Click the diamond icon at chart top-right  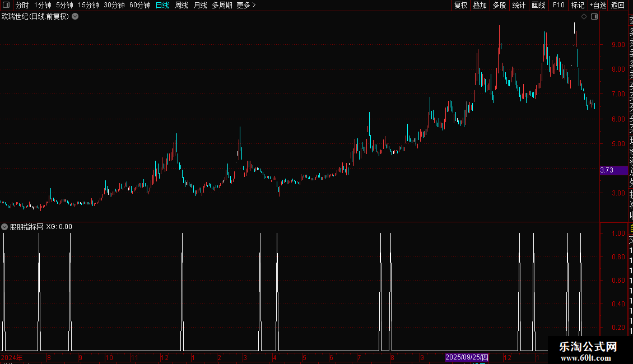tap(584, 17)
